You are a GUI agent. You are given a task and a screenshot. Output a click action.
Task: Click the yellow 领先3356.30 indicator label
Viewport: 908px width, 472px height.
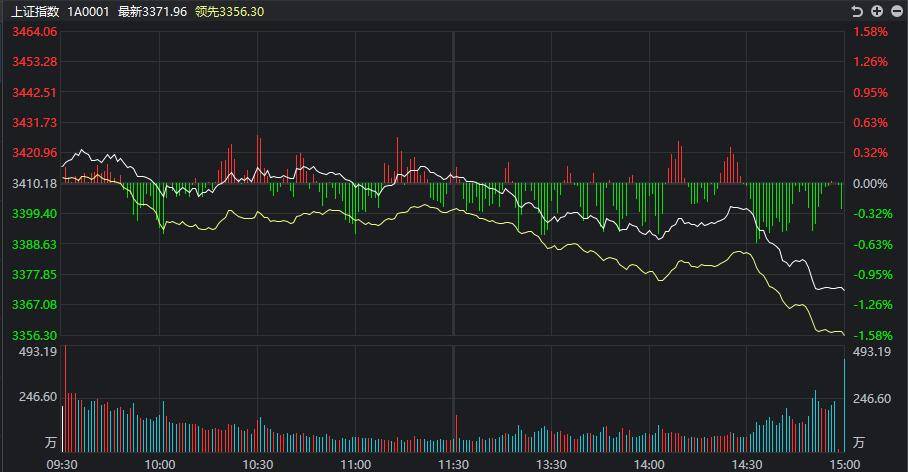pos(230,12)
